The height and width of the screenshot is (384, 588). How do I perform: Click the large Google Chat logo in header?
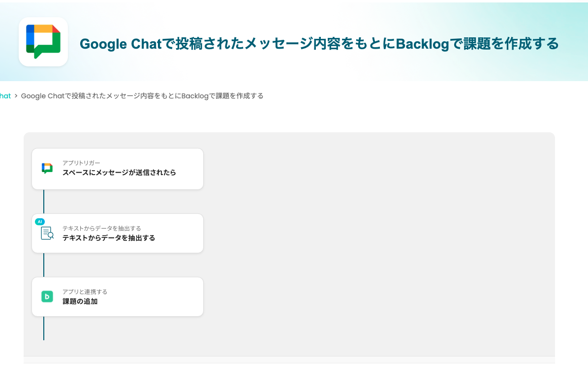pos(43,42)
